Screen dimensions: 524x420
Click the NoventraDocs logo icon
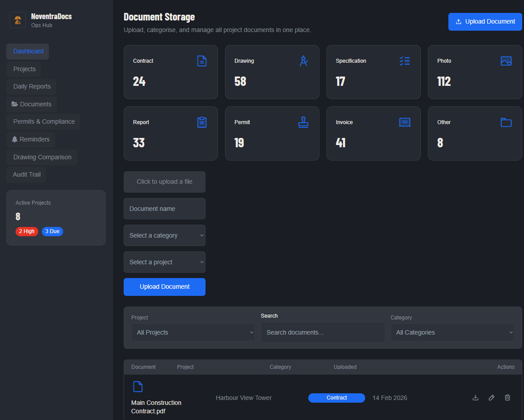18,20
